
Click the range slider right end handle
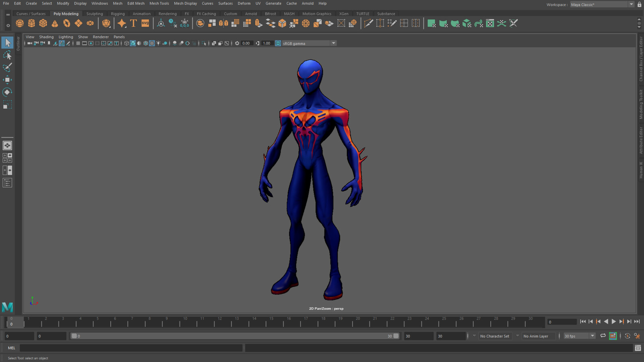tap(396, 336)
